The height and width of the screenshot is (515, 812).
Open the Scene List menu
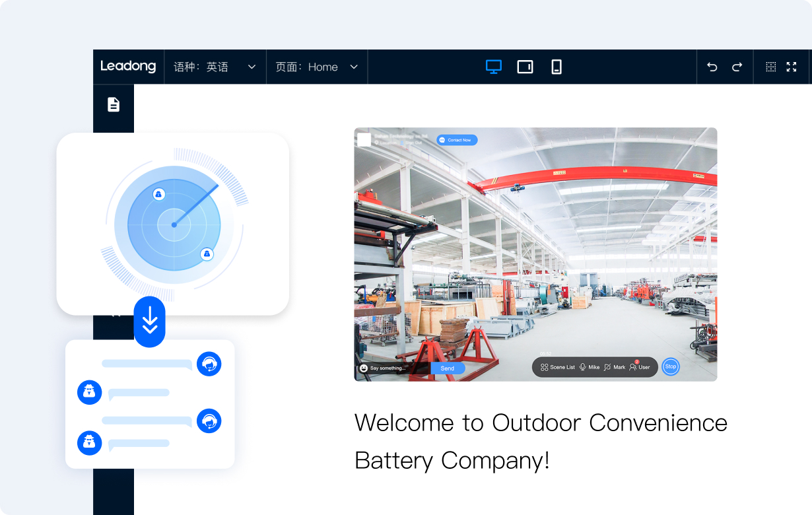558,367
